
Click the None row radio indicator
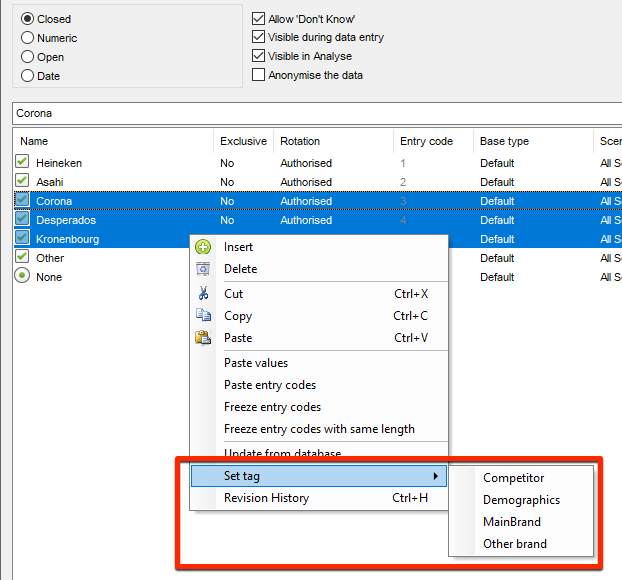coord(22,276)
